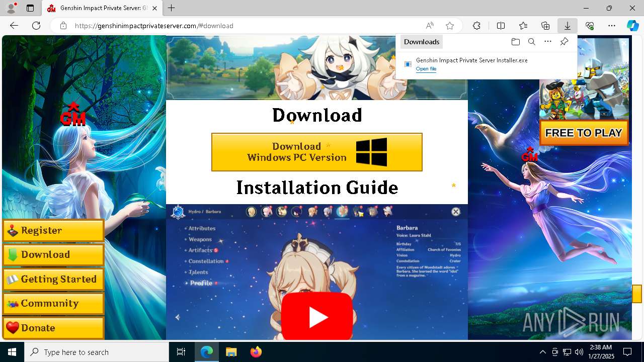Click the taskbar search box
644x362 pixels.
[97, 352]
